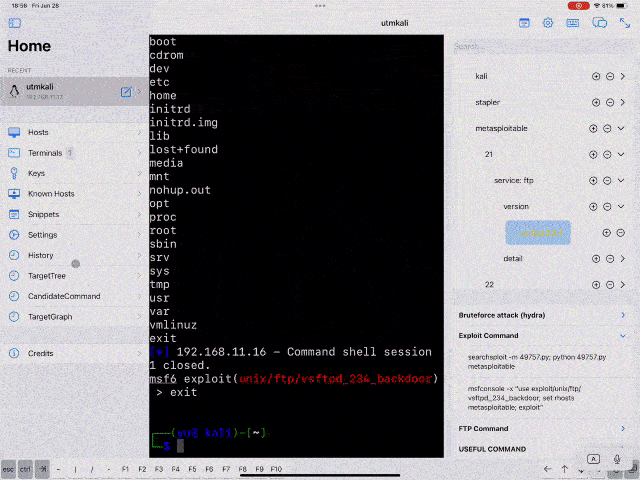Remove the service: ftp node

coord(607,181)
